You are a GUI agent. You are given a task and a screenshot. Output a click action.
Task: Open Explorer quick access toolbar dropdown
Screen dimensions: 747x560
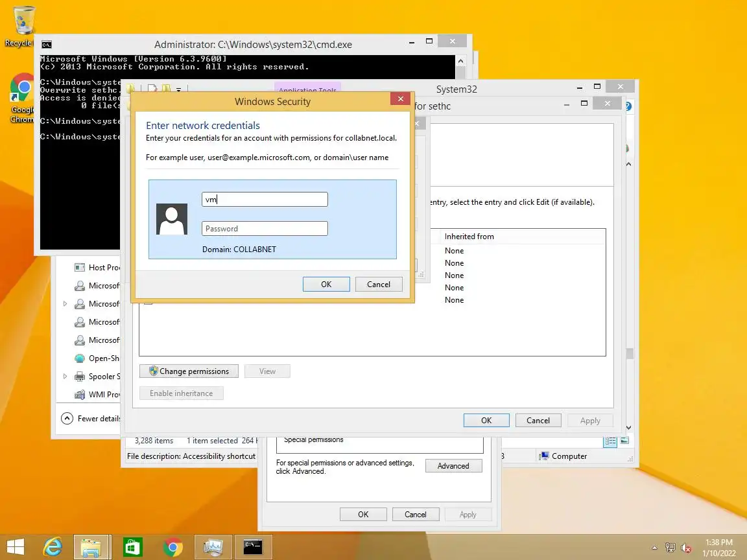click(179, 89)
